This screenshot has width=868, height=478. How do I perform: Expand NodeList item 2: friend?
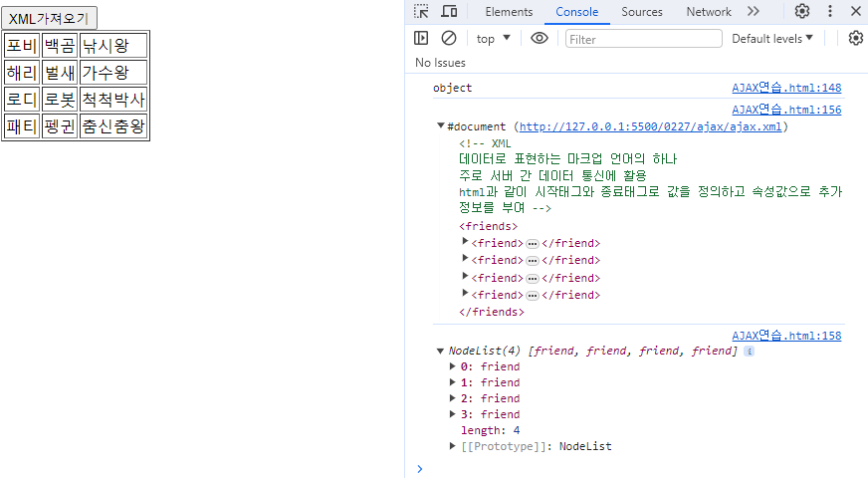coord(452,398)
